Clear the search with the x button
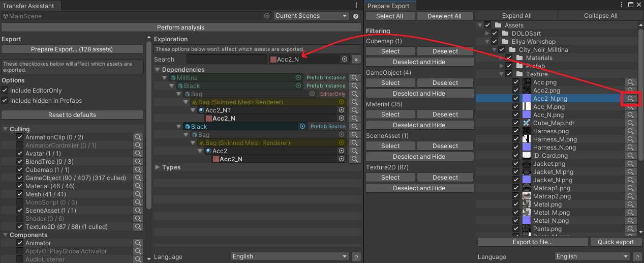644x263 pixels. point(356,60)
